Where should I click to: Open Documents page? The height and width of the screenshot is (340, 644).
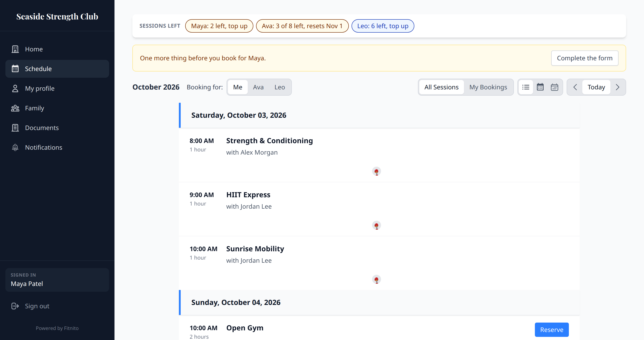pyautogui.click(x=57, y=128)
